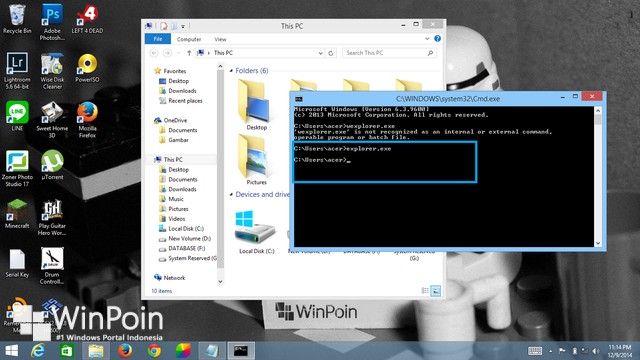Open Serial Key file on desktop
The width and height of the screenshot is (640, 360).
17,263
